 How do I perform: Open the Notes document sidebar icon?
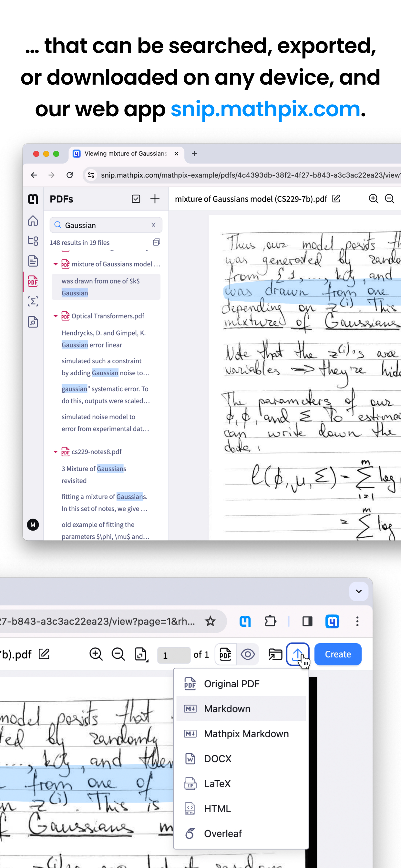coord(33,261)
